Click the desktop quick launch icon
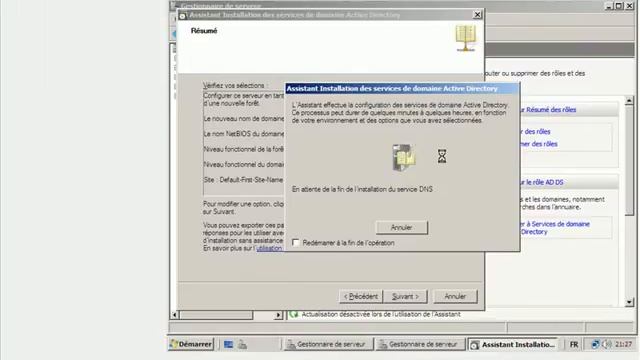 (x=229, y=344)
